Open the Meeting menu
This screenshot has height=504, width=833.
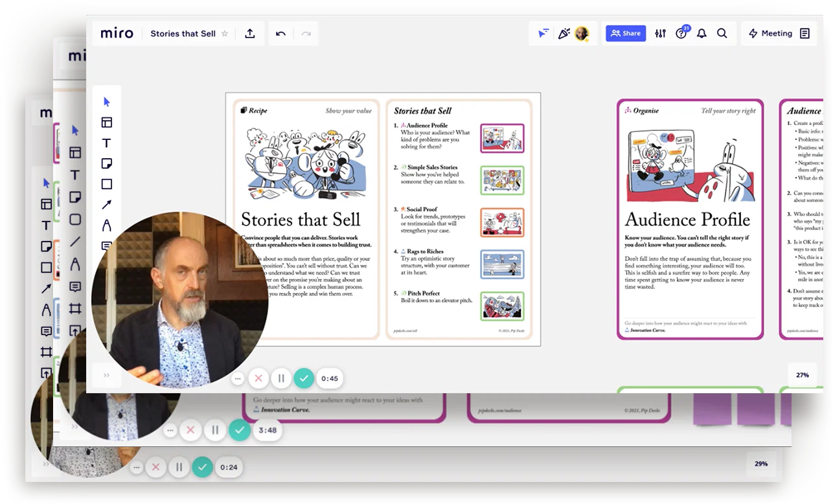click(x=770, y=34)
